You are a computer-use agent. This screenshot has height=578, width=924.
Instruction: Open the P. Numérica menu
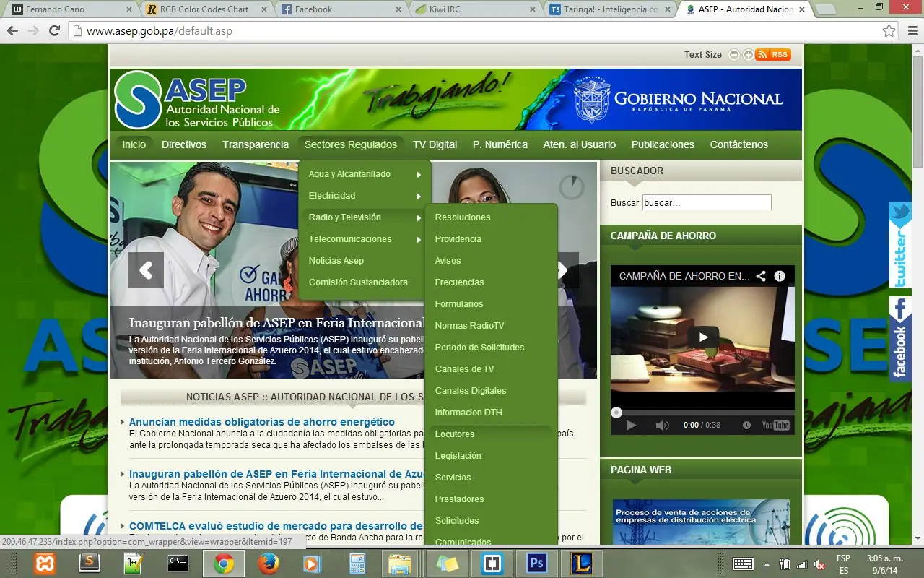(500, 144)
